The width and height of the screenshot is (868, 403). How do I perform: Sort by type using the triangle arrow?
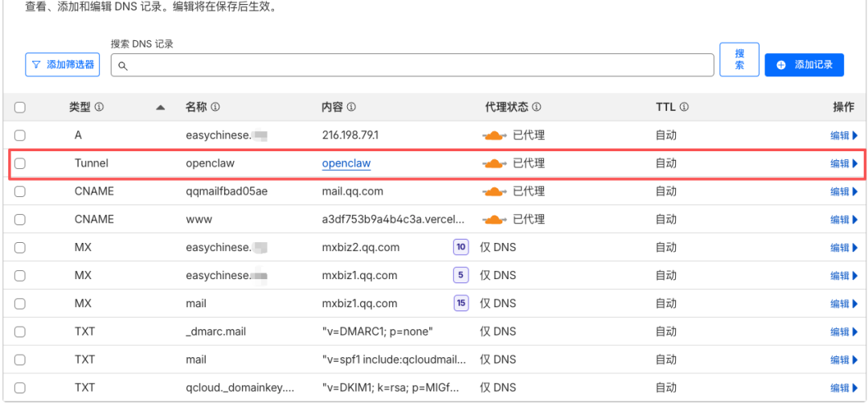coord(161,108)
